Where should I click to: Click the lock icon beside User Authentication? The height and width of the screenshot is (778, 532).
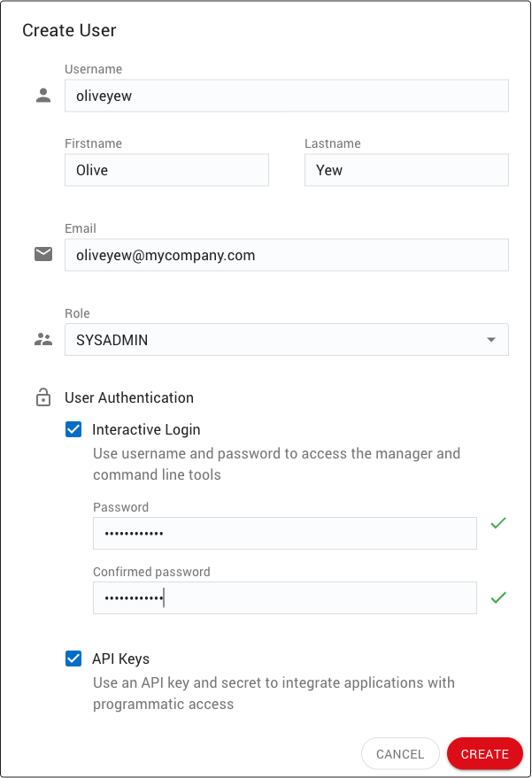tap(43, 398)
